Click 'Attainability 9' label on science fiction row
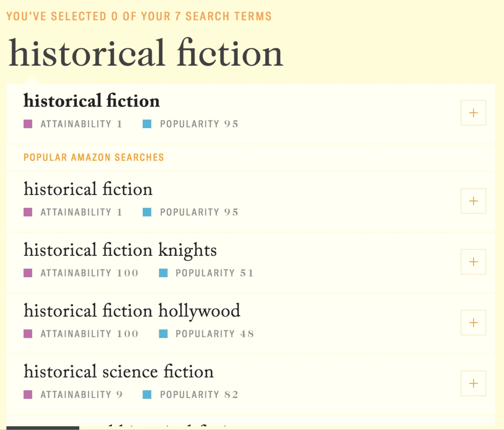The height and width of the screenshot is (430, 504). coord(81,394)
